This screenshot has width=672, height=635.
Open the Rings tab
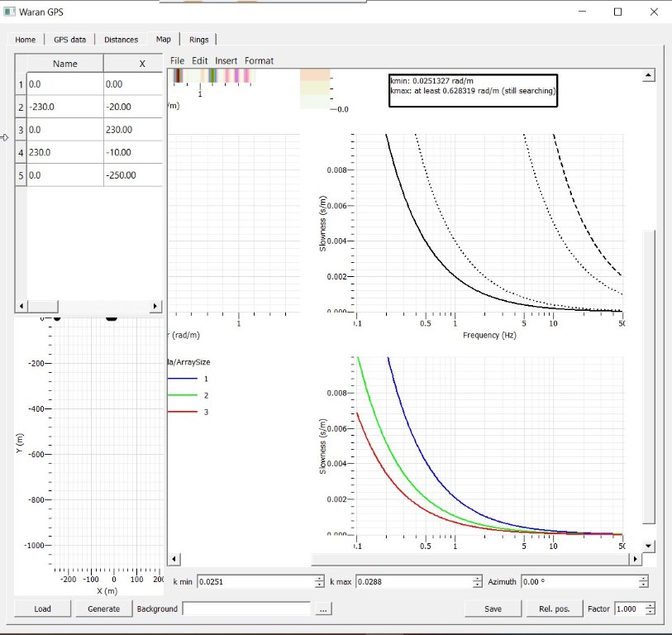click(x=199, y=40)
